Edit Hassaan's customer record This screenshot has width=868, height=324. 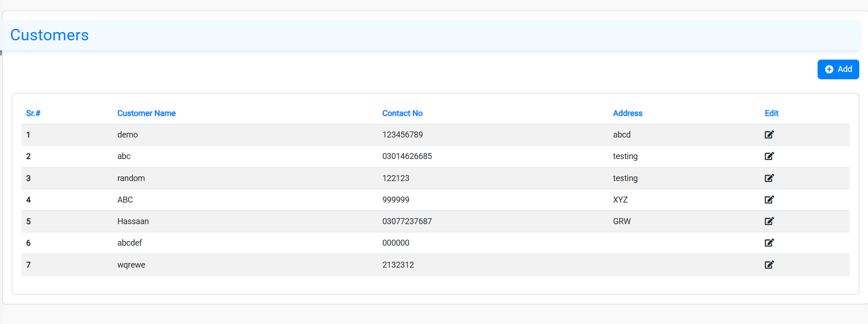point(769,221)
